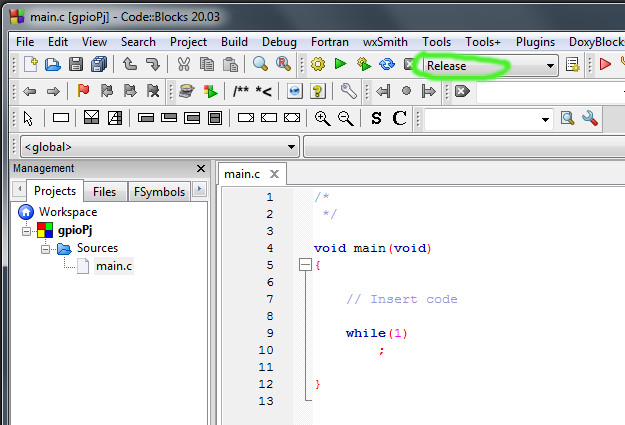Copy selection toolbar icon
Screen dimensions: 625x425
[x=206, y=64]
